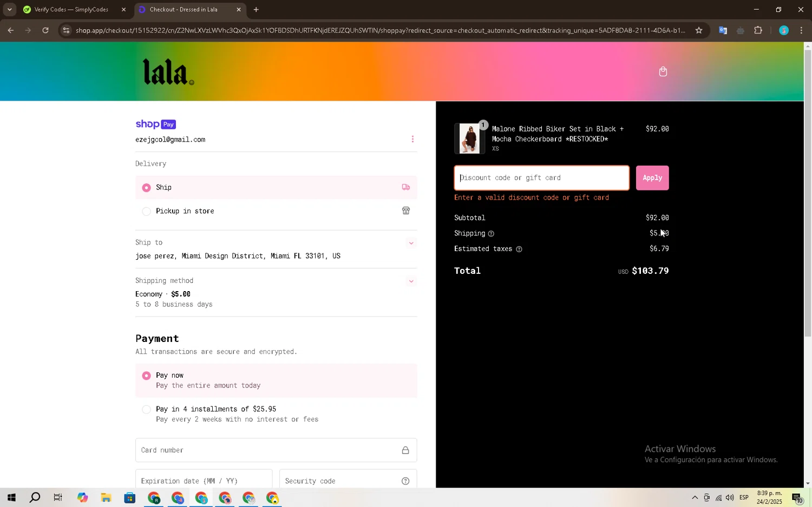This screenshot has width=812, height=507.
Task: Click the email ezejgcol@gmail.com
Action: pyautogui.click(x=170, y=140)
